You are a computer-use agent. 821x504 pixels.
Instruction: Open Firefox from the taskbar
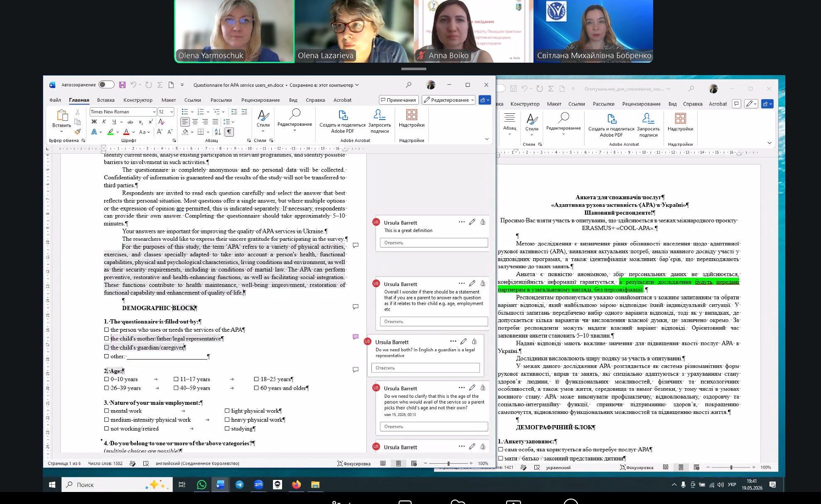(296, 484)
